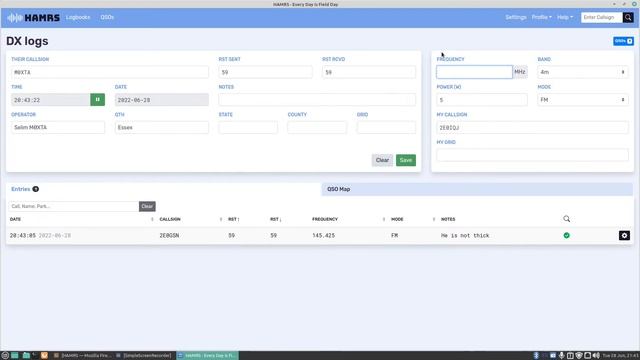This screenshot has height=360, width=640.
Task: Click the State input field
Action: [248, 127]
